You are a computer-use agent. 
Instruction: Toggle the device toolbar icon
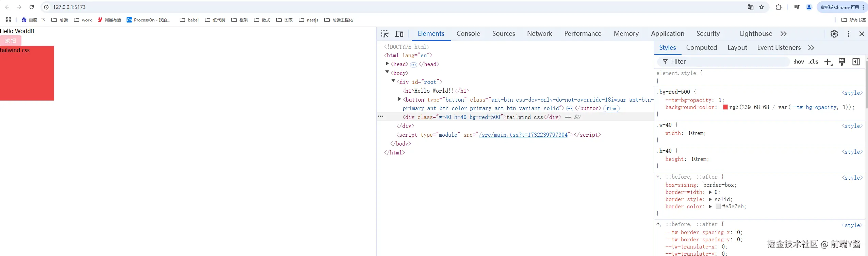pos(399,34)
